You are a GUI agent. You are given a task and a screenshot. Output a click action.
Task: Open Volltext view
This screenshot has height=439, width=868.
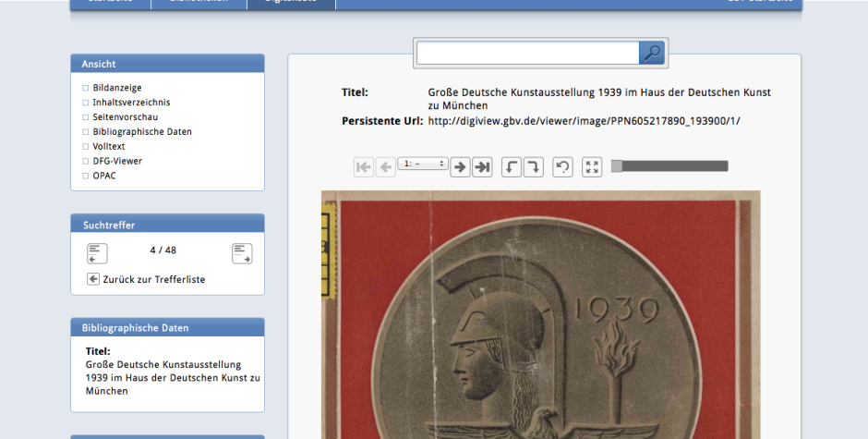tap(109, 146)
